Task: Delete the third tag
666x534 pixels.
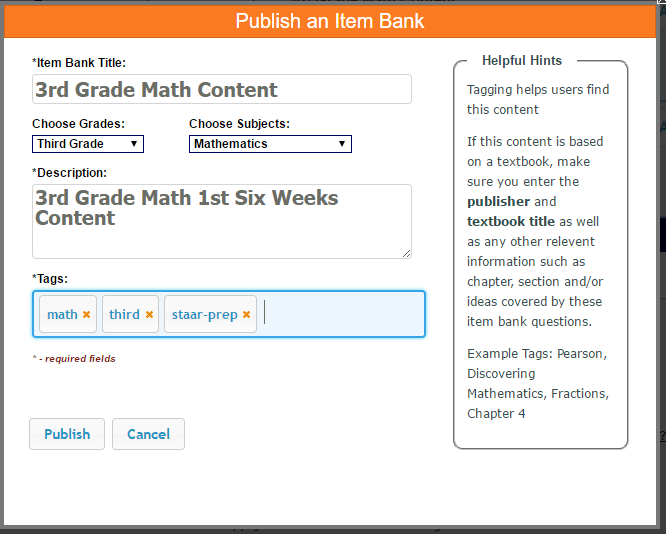Action: [150, 315]
